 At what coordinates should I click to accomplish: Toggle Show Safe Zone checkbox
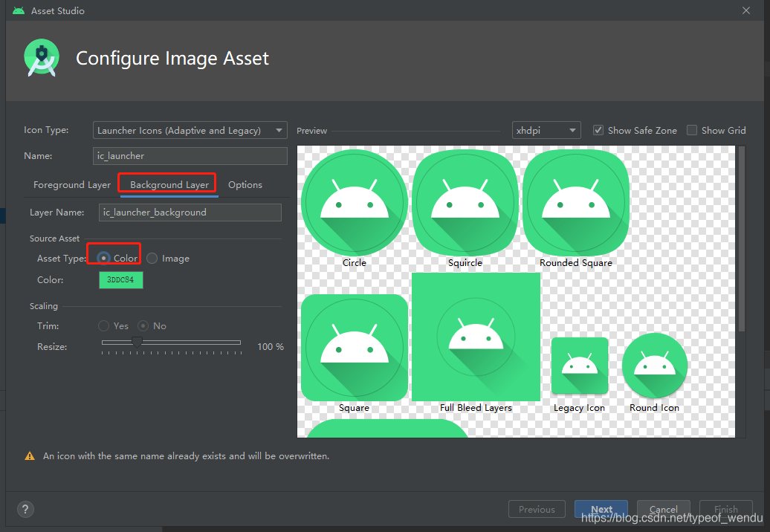click(x=598, y=130)
